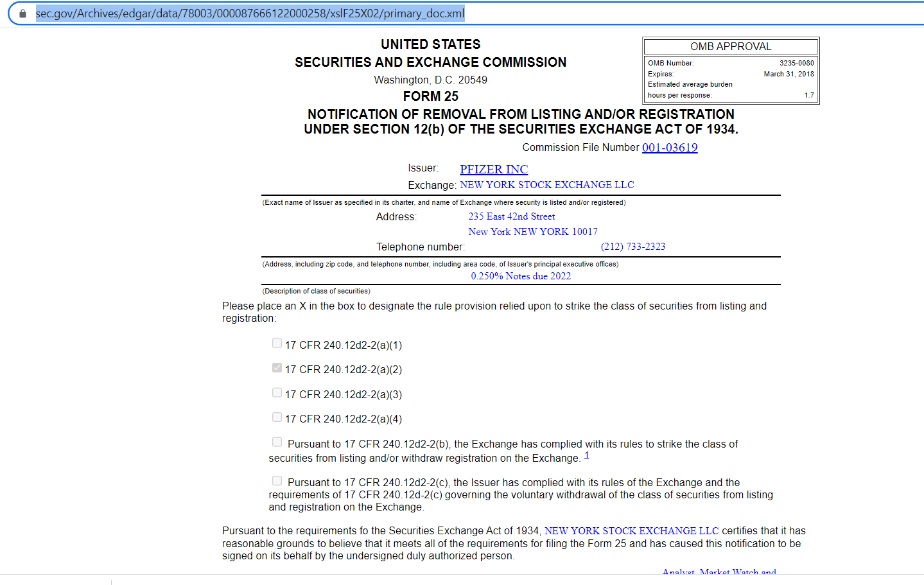Click the sec.gov URL in address bar
Screen dimensions: 924x585
click(250, 13)
